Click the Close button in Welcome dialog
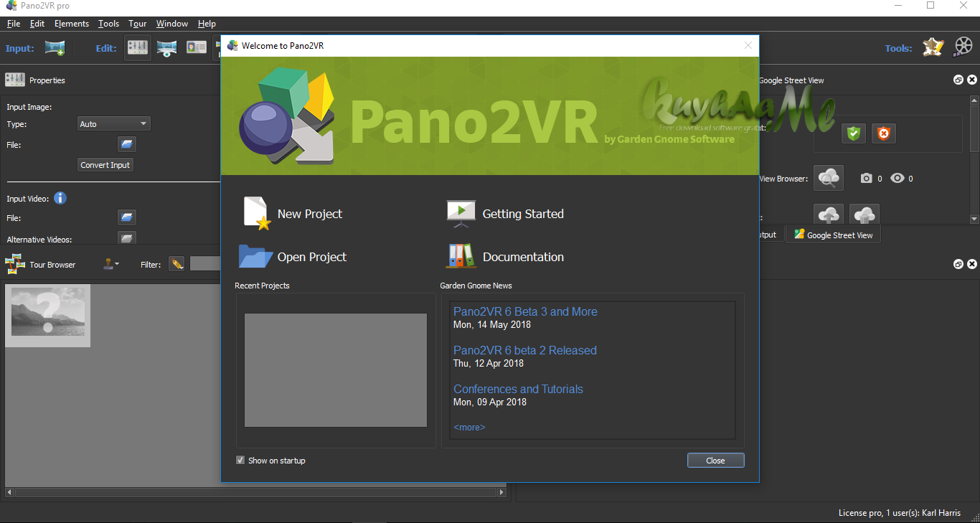The image size is (980, 523). coord(715,461)
